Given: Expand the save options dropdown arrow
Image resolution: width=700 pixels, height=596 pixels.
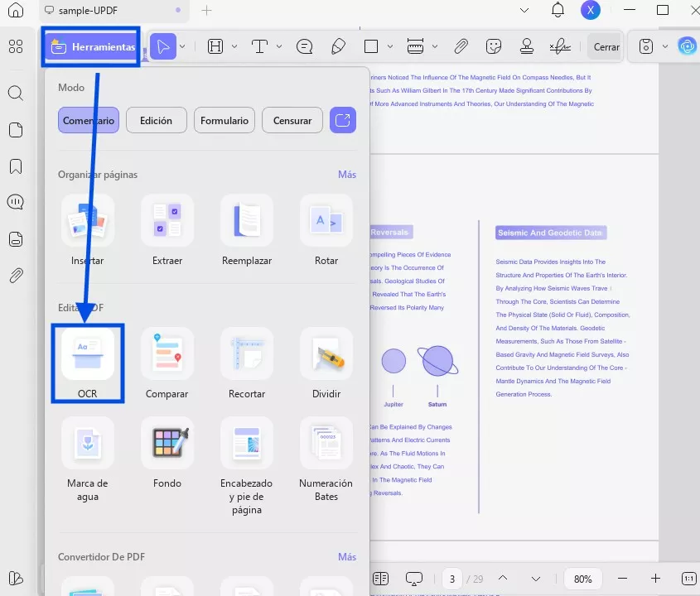Looking at the screenshot, I should (665, 46).
